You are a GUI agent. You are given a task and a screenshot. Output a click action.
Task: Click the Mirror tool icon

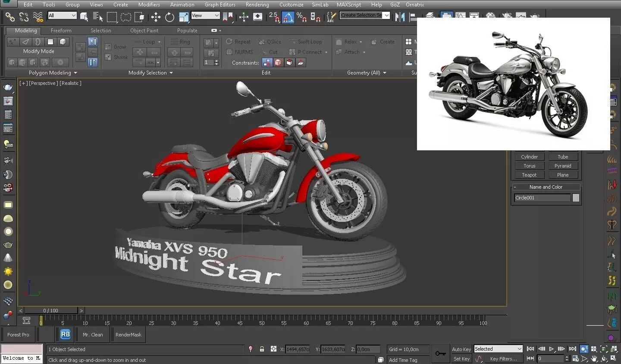click(400, 17)
